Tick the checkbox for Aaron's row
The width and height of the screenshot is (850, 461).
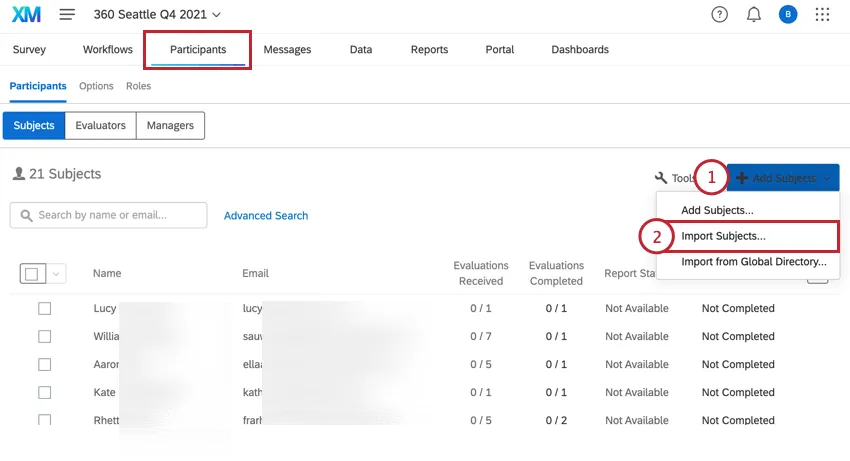coord(44,365)
